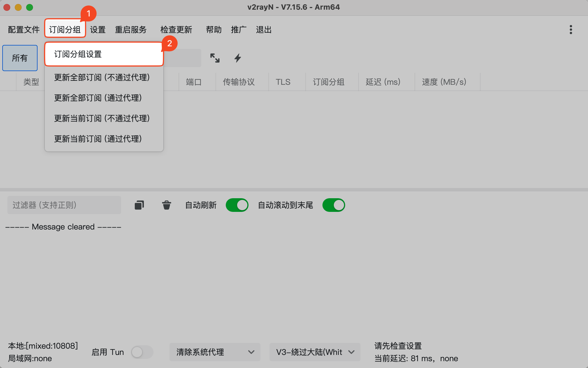Expand the V3-绕过大陆 routing dropdown

pos(315,352)
